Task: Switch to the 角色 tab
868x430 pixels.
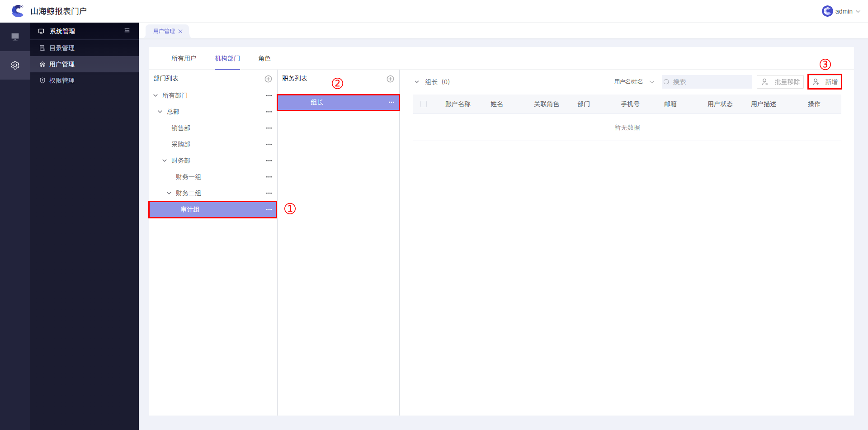Action: click(x=264, y=58)
